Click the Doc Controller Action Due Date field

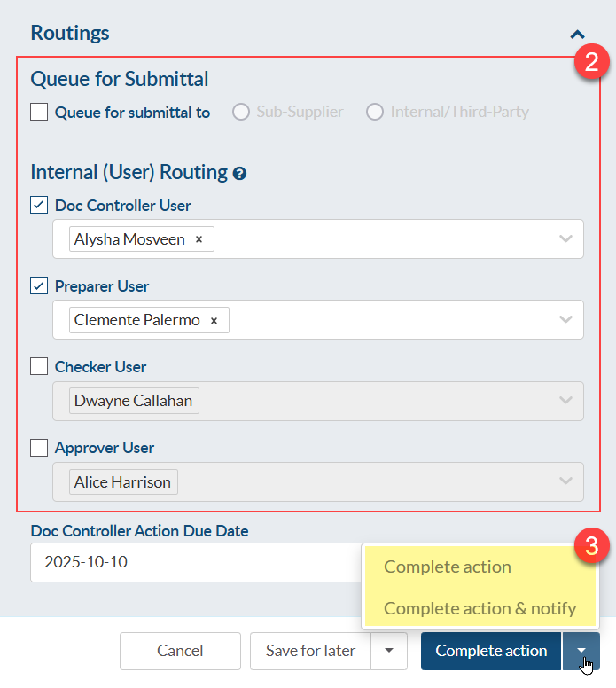click(195, 562)
